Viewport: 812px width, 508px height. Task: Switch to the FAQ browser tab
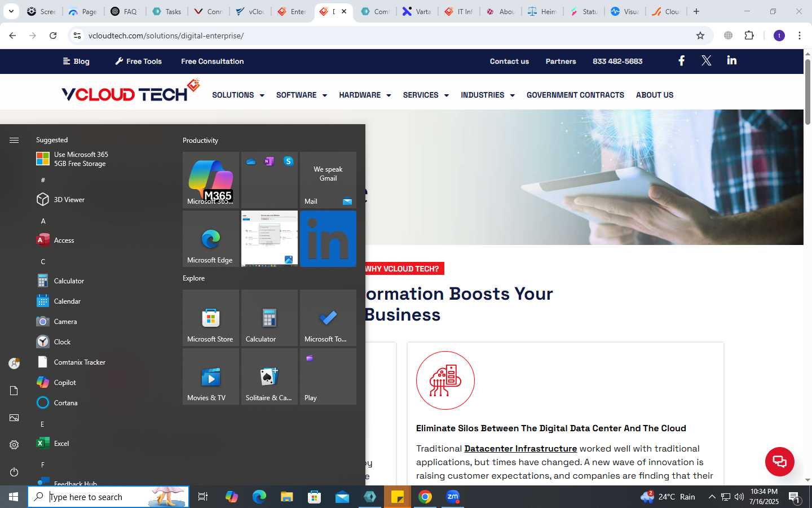[x=125, y=11]
